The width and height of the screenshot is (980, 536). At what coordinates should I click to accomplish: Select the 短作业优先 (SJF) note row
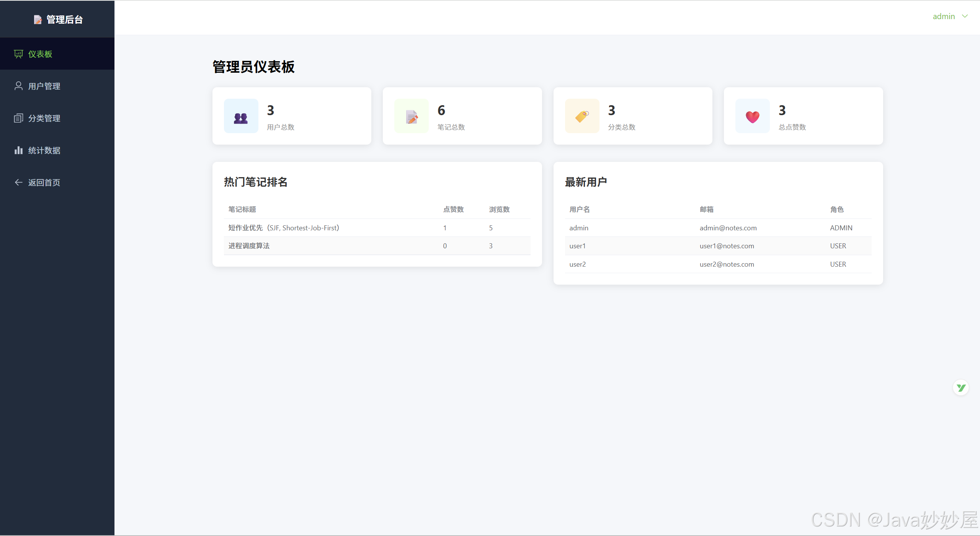(x=284, y=228)
